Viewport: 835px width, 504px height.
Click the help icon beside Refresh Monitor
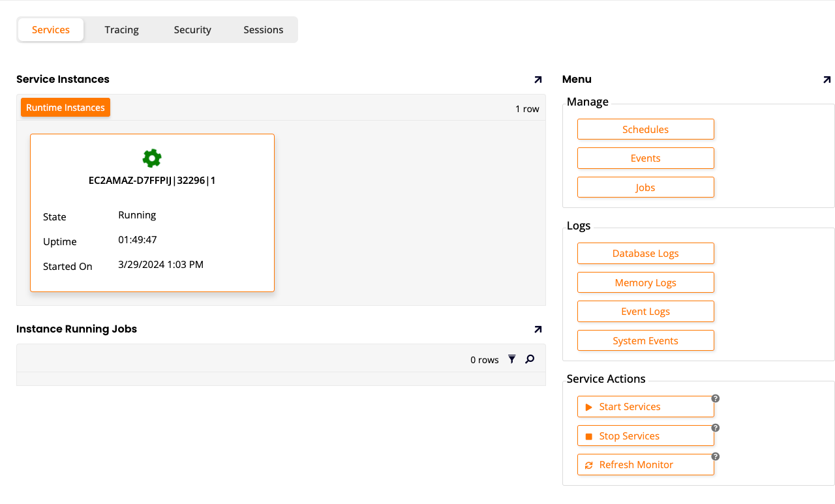pos(716,456)
